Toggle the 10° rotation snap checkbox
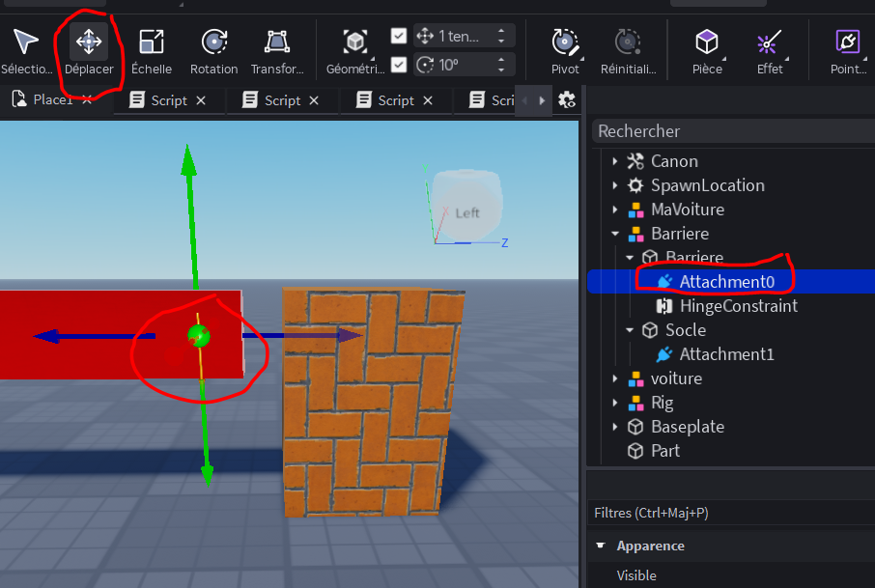 coord(399,65)
